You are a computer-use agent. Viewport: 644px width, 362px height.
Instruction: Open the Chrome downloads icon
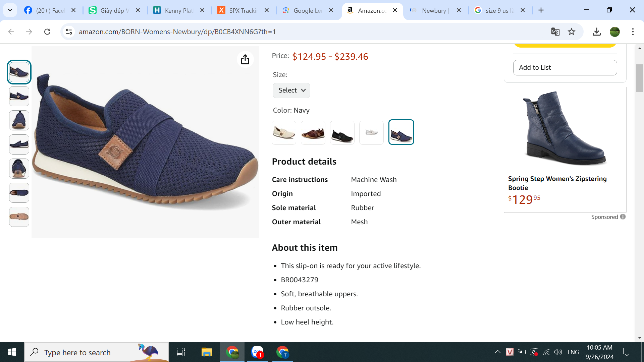tap(596, 32)
